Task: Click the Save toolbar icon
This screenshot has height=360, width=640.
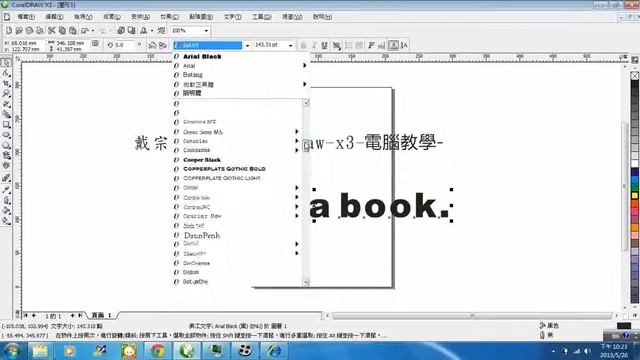Action: [x=29, y=31]
